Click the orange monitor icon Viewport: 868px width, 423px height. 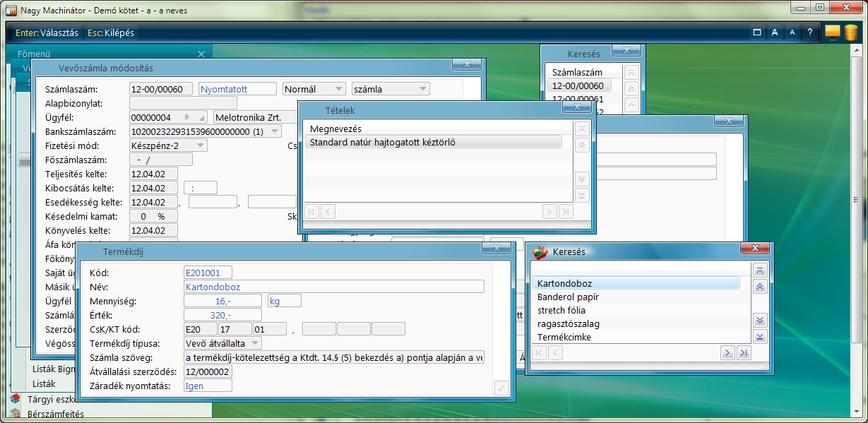[x=833, y=32]
